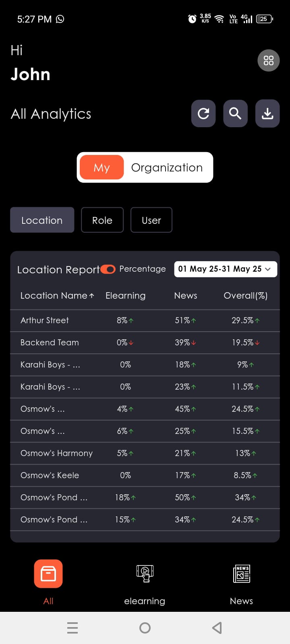Open Osmow's Harmony location row
The height and width of the screenshot is (644, 290).
pos(56,453)
